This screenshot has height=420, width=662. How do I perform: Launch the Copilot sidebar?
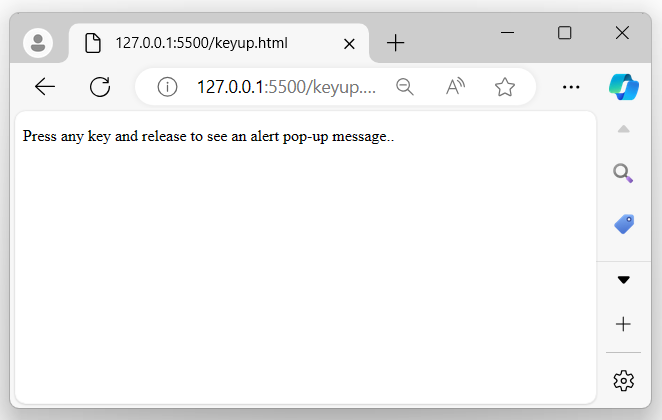point(624,87)
